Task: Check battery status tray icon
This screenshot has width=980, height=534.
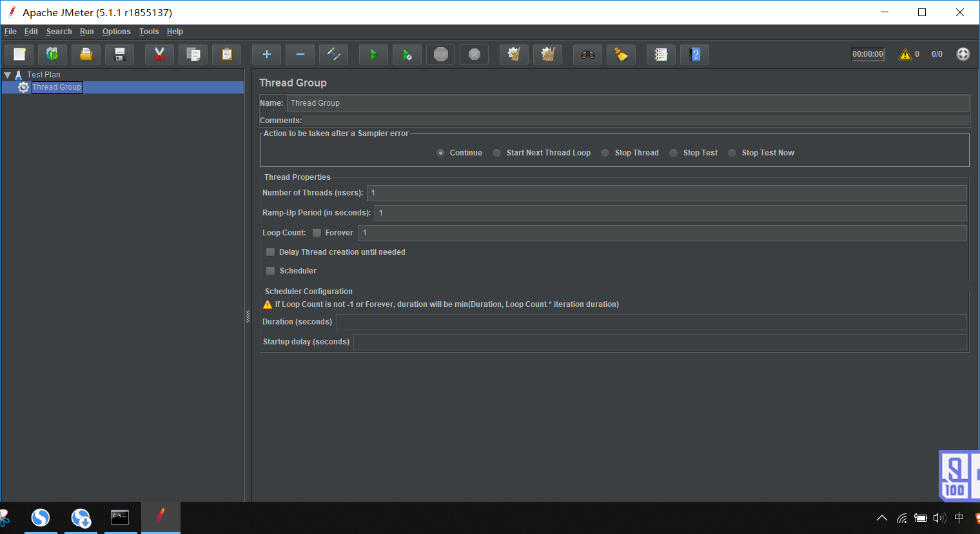Action: click(x=921, y=518)
